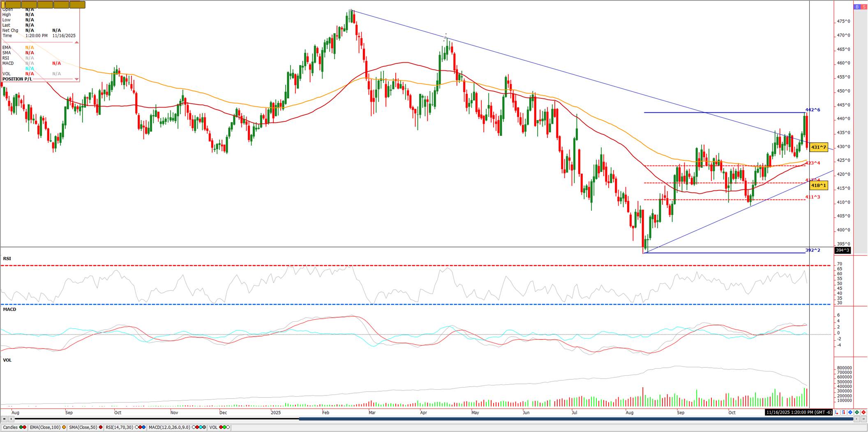Open the EMA(Close,100) study tab
Viewport: 868px width, 432px height.
point(48,427)
